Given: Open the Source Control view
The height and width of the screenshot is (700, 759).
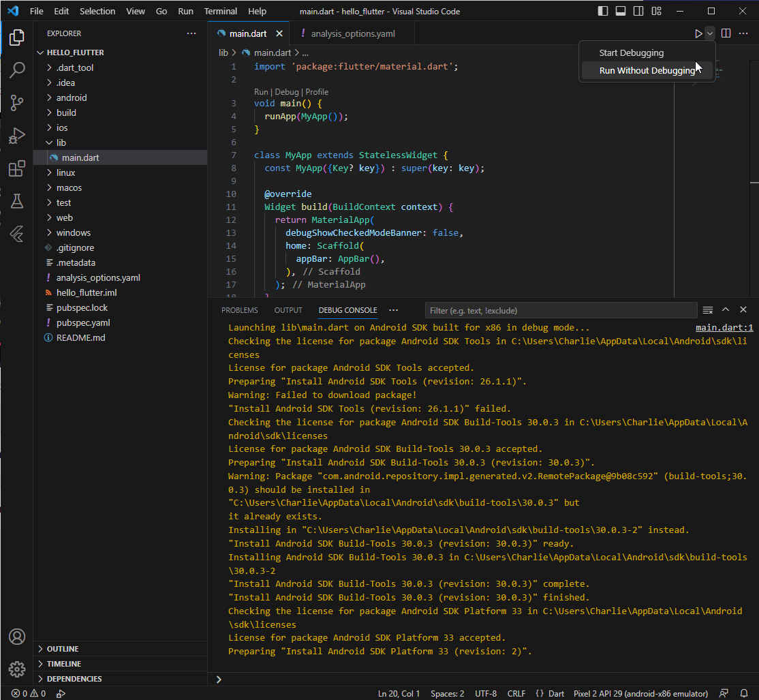Looking at the screenshot, I should point(17,103).
